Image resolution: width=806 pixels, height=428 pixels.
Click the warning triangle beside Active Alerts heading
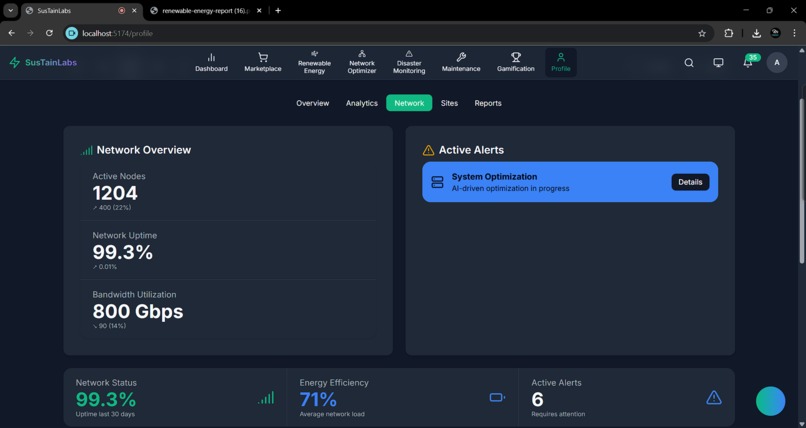coord(428,150)
